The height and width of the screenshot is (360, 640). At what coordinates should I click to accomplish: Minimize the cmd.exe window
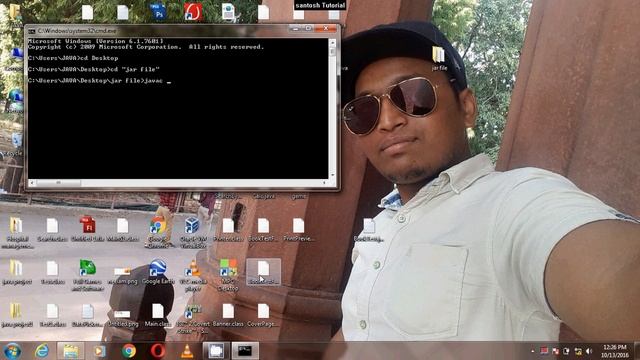[x=296, y=28]
